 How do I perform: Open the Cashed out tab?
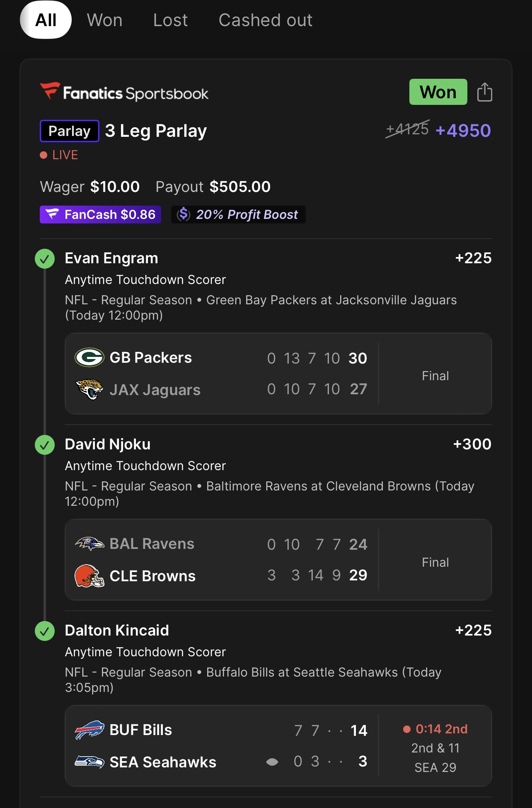point(265,20)
